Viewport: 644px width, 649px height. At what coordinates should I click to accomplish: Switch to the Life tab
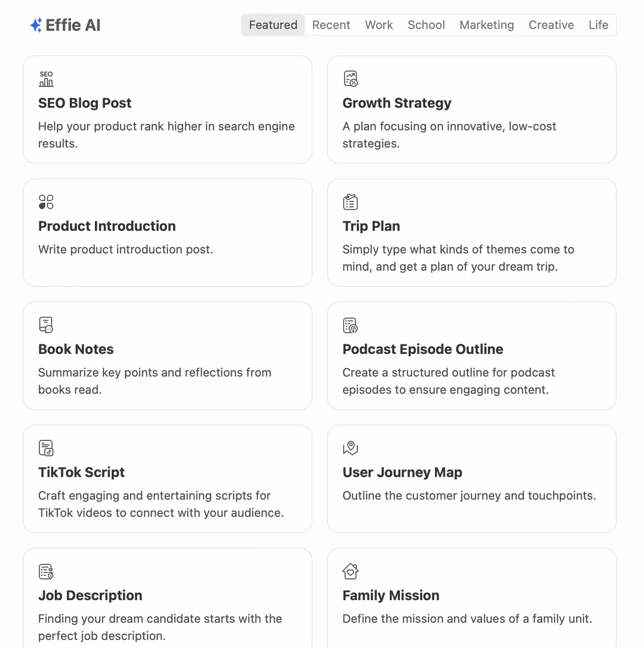(598, 25)
